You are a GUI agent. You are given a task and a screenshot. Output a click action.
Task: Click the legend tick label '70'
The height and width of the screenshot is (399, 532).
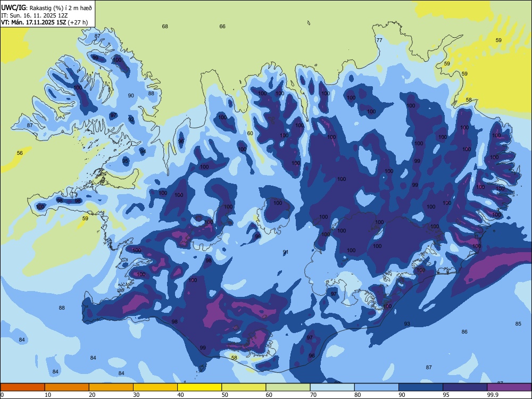pyautogui.click(x=313, y=395)
